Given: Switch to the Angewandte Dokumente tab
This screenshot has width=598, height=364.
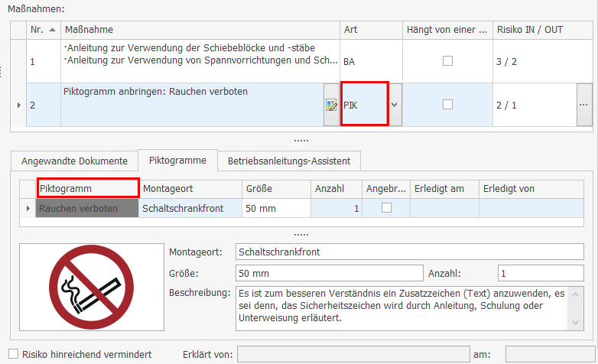Looking at the screenshot, I should [x=74, y=161].
